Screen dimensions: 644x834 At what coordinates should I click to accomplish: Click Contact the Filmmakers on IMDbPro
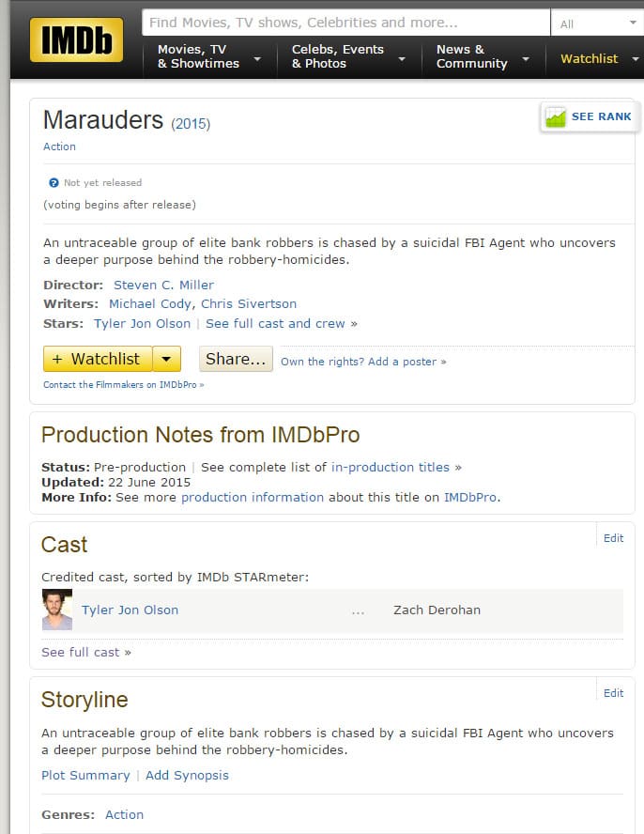coord(123,384)
